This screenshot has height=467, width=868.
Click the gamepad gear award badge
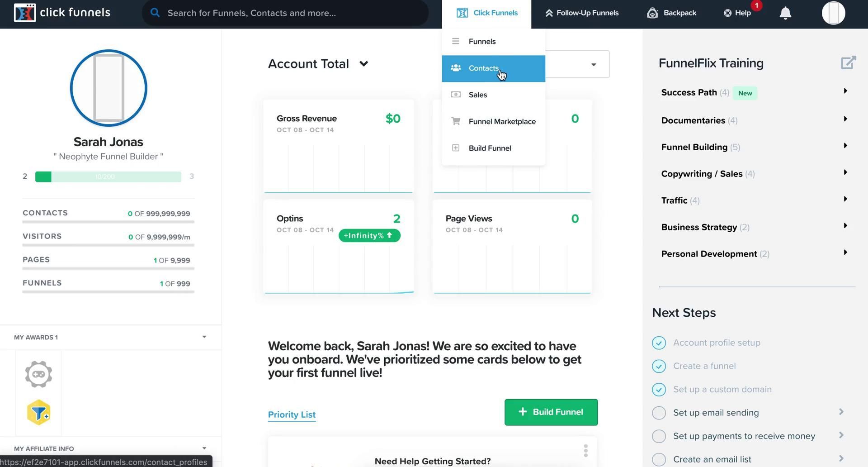(38, 374)
